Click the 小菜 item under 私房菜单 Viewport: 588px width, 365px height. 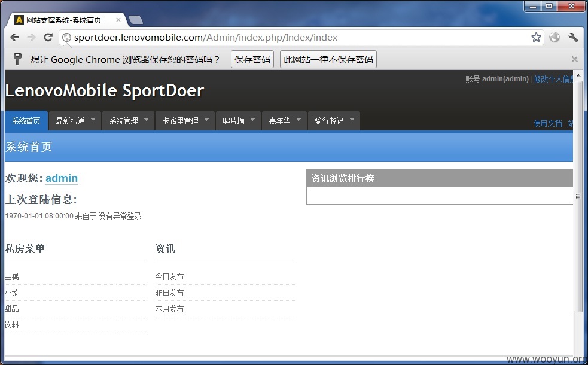point(12,293)
